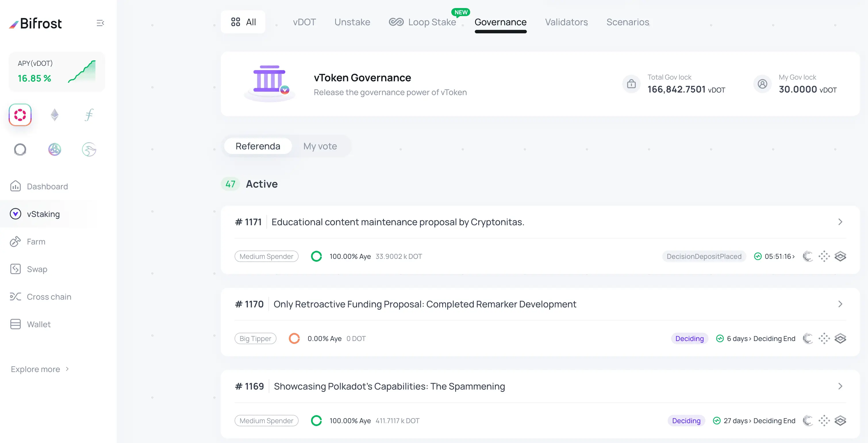The width and height of the screenshot is (868, 443).
Task: Open layered stack icon on #1171
Action: (840, 256)
